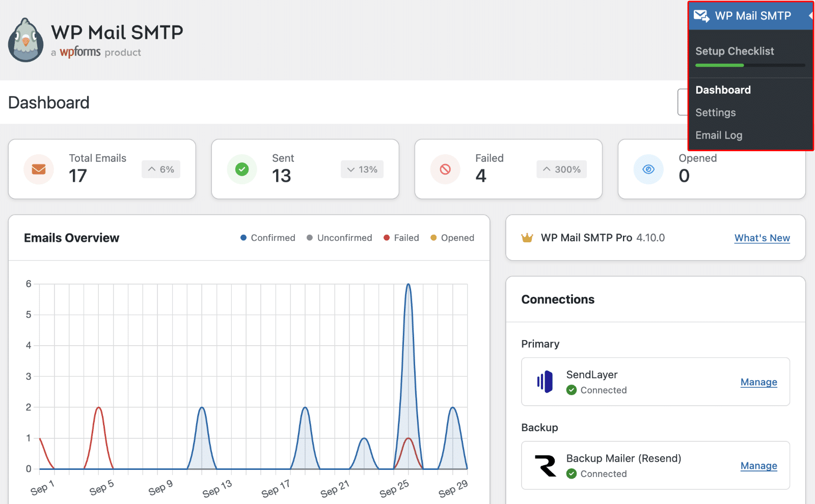Click the Total Emails count 17
Image resolution: width=815 pixels, height=504 pixels.
tap(78, 176)
